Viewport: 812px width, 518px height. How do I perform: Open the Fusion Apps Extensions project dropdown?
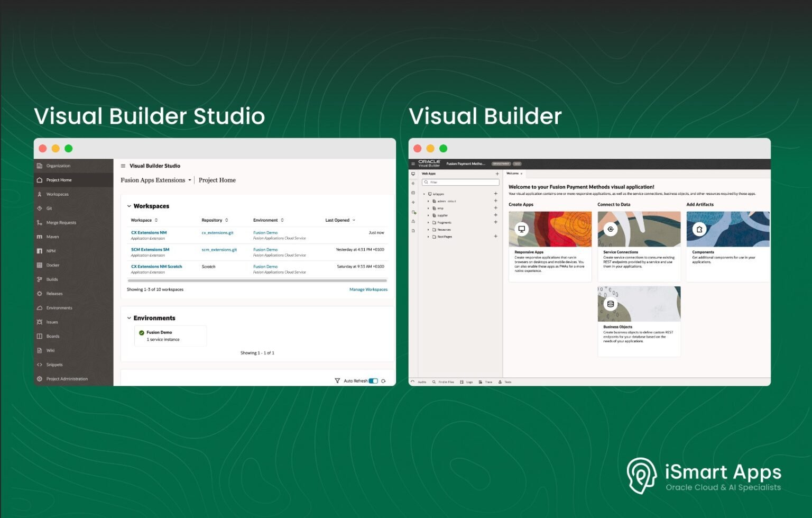point(156,180)
